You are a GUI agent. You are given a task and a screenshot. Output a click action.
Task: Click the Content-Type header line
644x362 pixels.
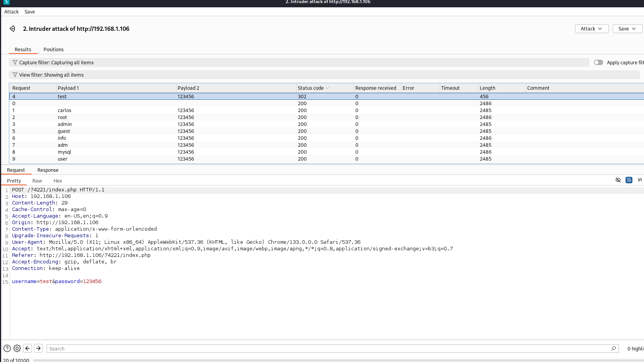pyautogui.click(x=84, y=229)
